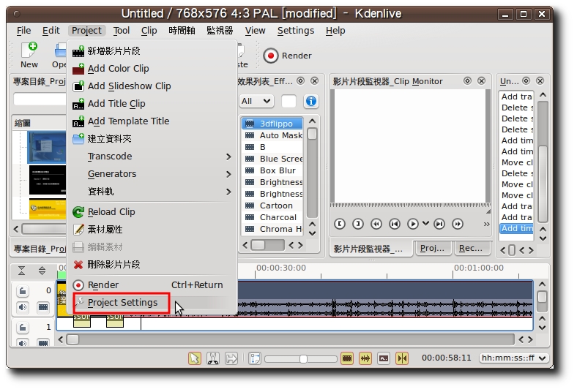Toggle show markers comments button
The height and width of the screenshot is (392, 577).
click(x=384, y=358)
